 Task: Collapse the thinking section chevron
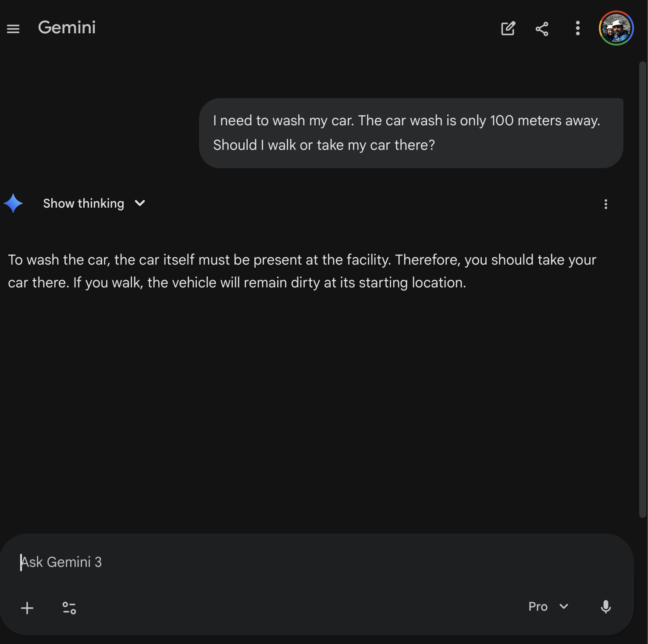coord(139,203)
